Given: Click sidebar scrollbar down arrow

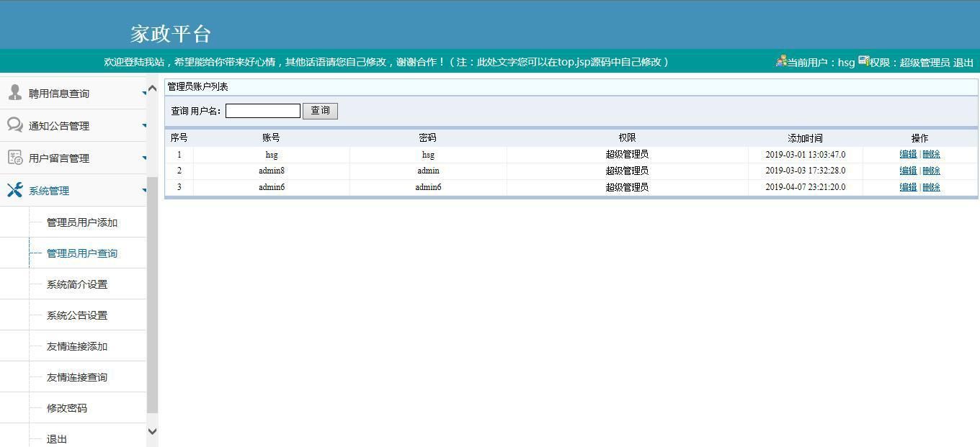Looking at the screenshot, I should point(152,431).
